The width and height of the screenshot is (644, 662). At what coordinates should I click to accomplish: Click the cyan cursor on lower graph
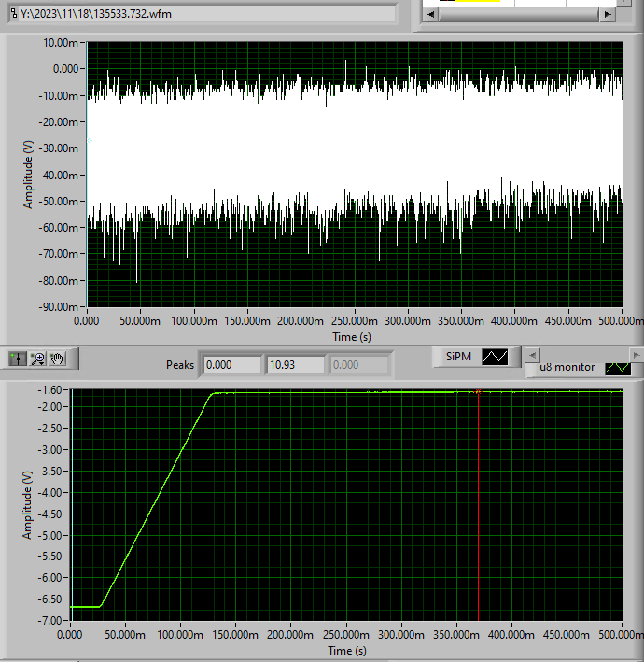tap(72, 505)
